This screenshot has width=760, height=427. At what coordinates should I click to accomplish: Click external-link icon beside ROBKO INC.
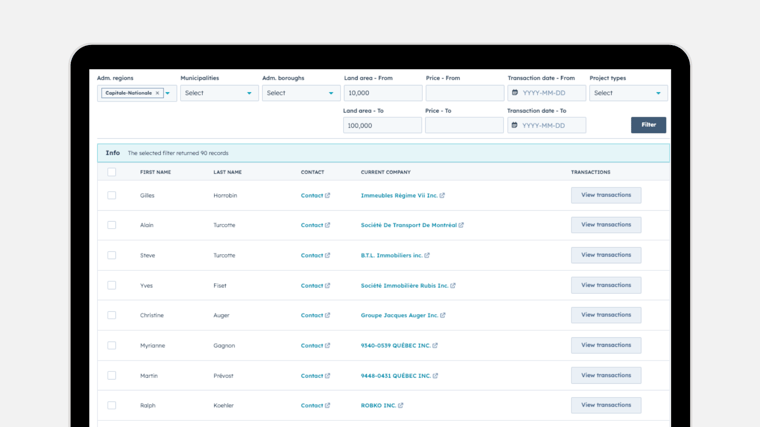point(400,405)
